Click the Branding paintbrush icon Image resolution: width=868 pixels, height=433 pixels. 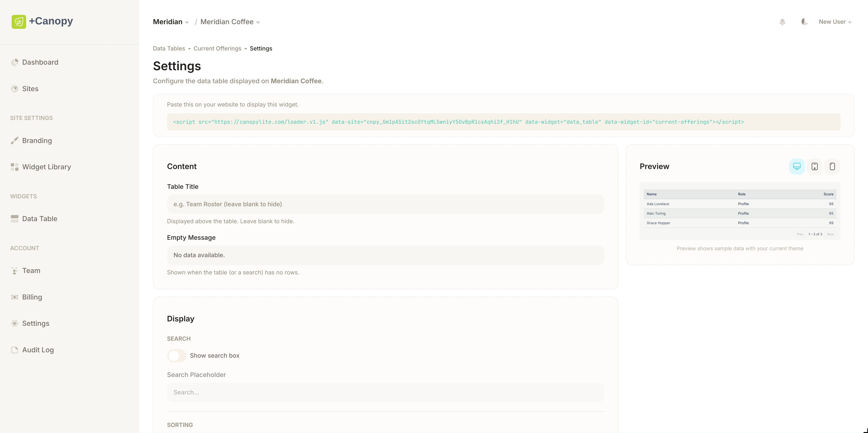click(14, 140)
